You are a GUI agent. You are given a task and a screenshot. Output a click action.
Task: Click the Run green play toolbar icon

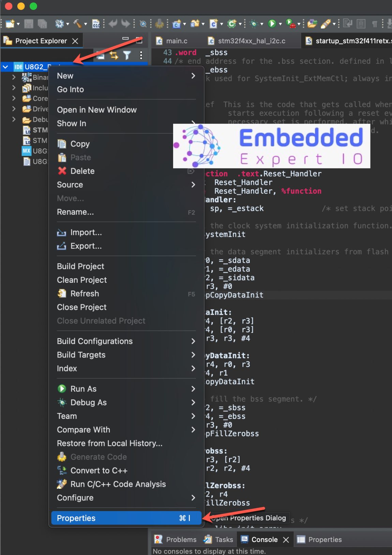pyautogui.click(x=272, y=24)
